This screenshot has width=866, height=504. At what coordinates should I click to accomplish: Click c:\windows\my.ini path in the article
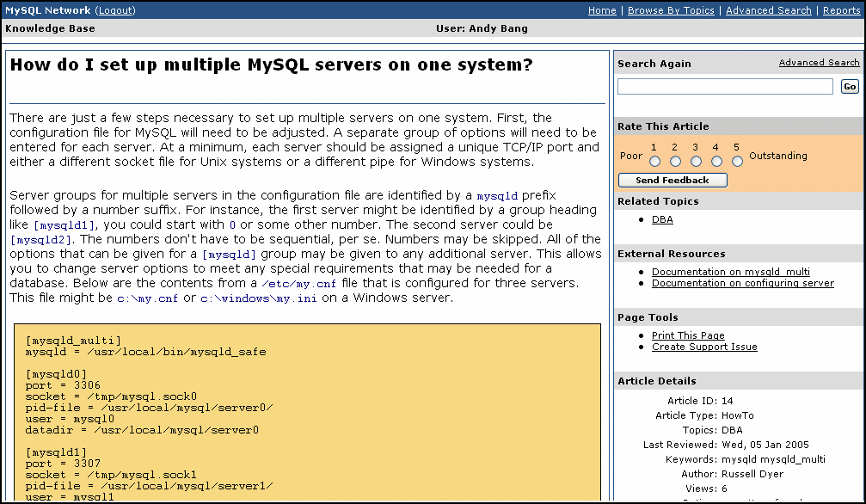[259, 298]
